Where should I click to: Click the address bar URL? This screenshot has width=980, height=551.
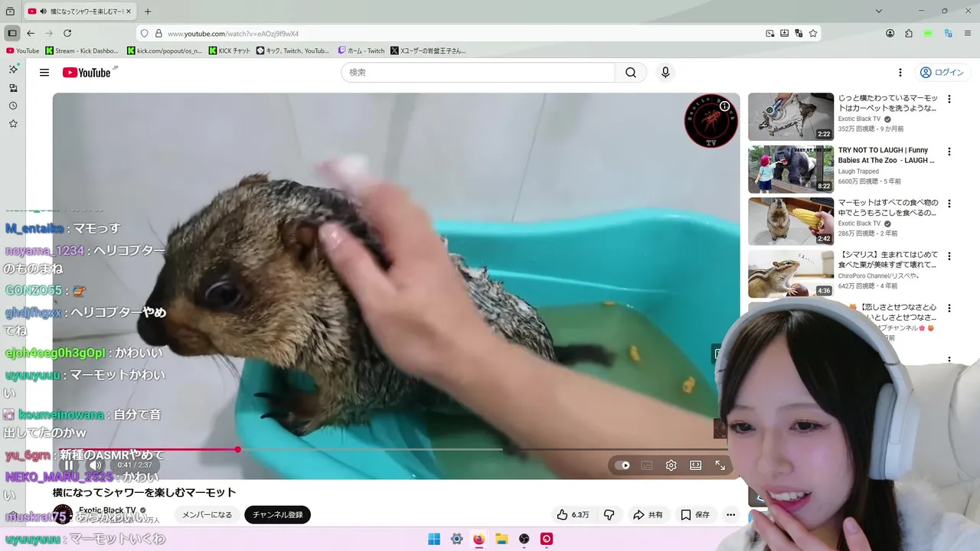click(x=233, y=34)
